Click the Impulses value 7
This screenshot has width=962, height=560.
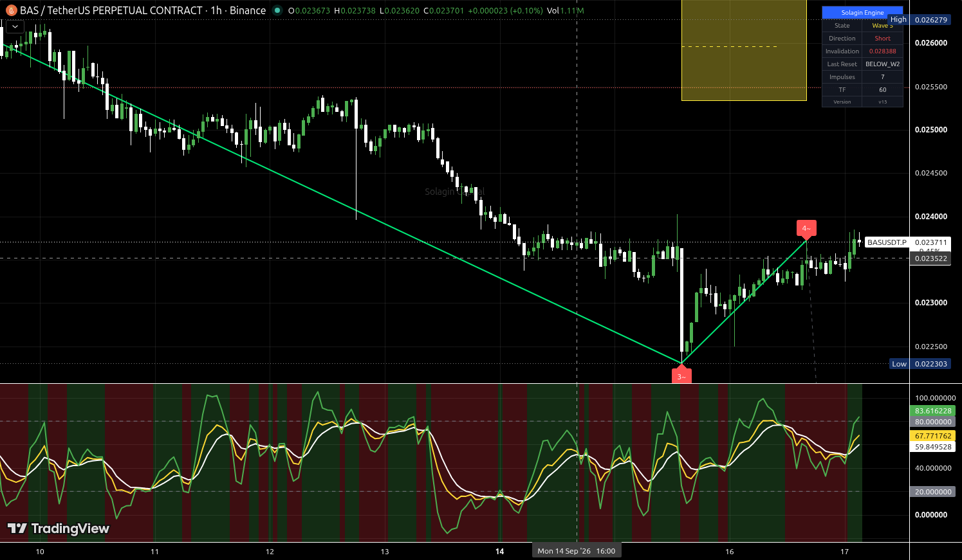[x=882, y=77]
